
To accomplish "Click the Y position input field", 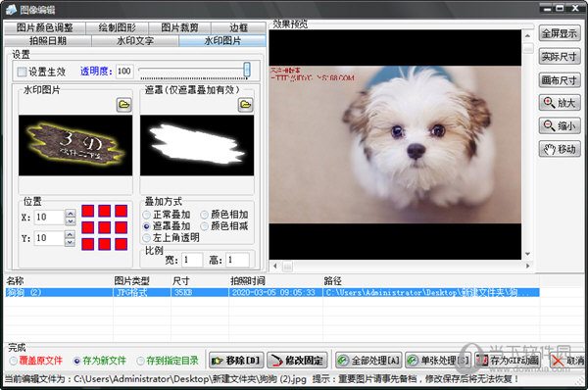I will point(50,238).
